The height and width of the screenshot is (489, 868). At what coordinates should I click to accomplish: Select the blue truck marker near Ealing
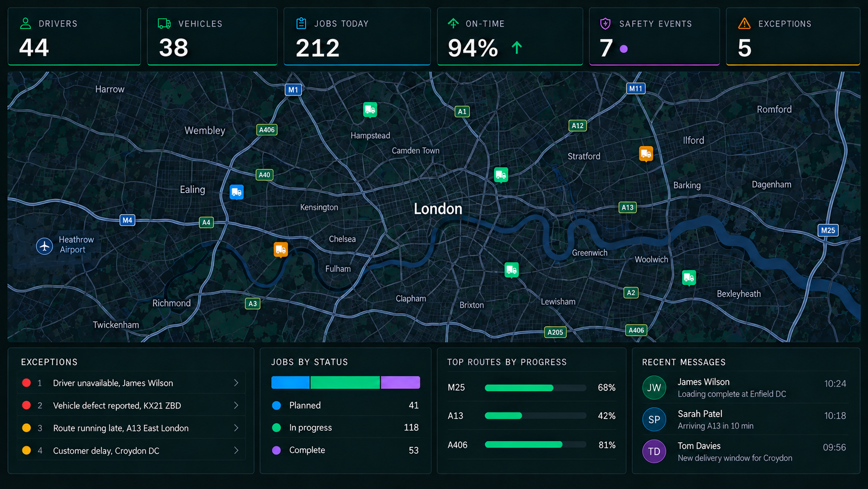237,192
